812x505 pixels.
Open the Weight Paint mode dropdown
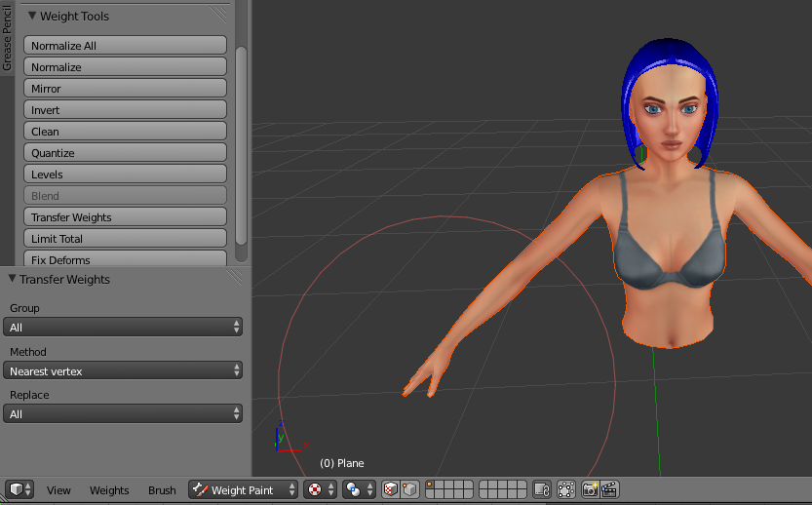[x=243, y=489]
